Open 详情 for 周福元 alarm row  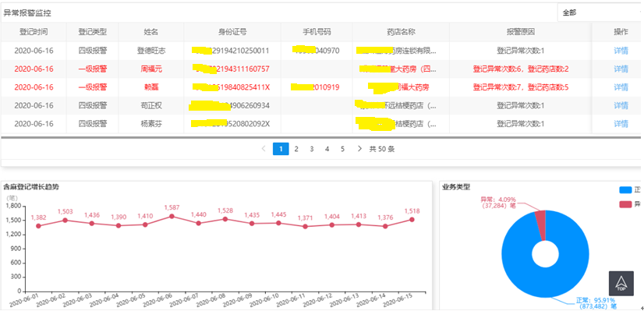(621, 69)
